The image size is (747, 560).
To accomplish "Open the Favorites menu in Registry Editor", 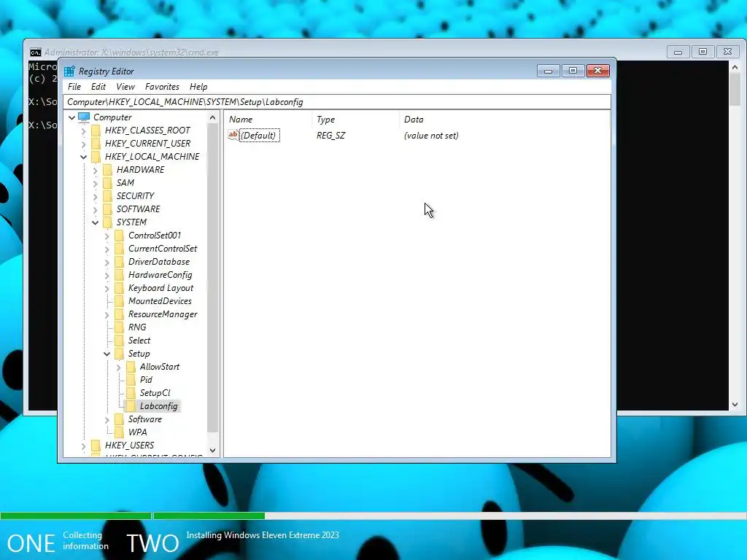I will (162, 87).
